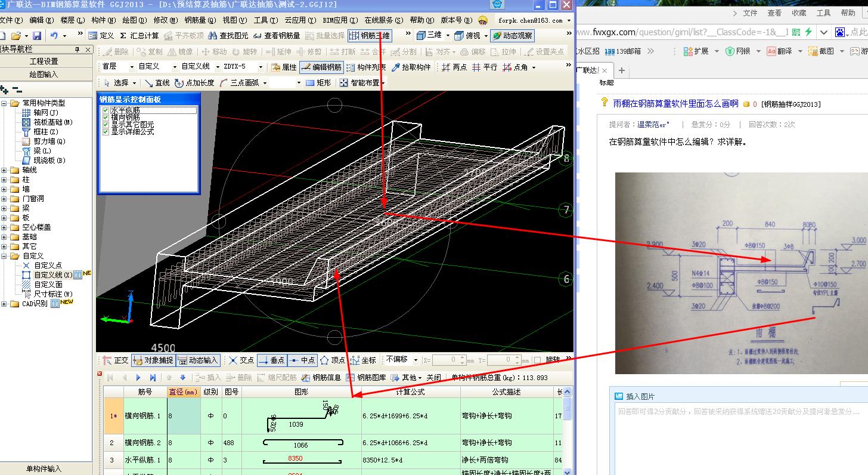Select the 矩形 rectangle drawing tool

pyautogui.click(x=318, y=83)
